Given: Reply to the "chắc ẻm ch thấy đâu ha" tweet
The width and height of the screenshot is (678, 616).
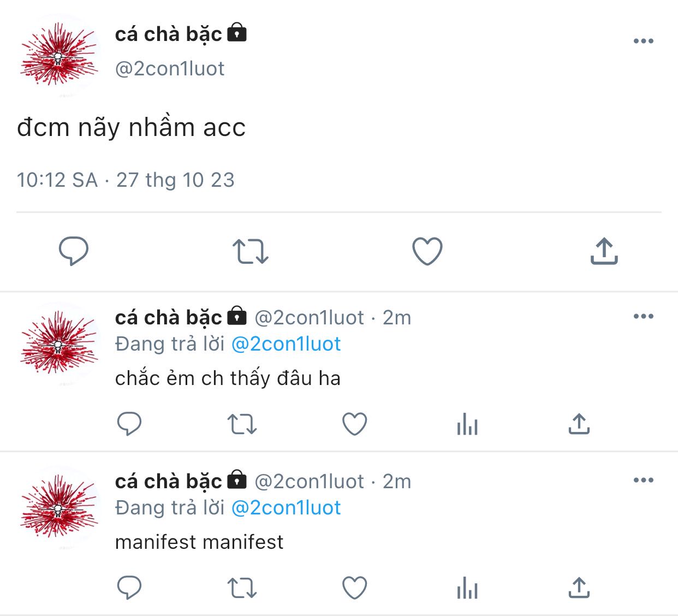Looking at the screenshot, I should pyautogui.click(x=129, y=424).
